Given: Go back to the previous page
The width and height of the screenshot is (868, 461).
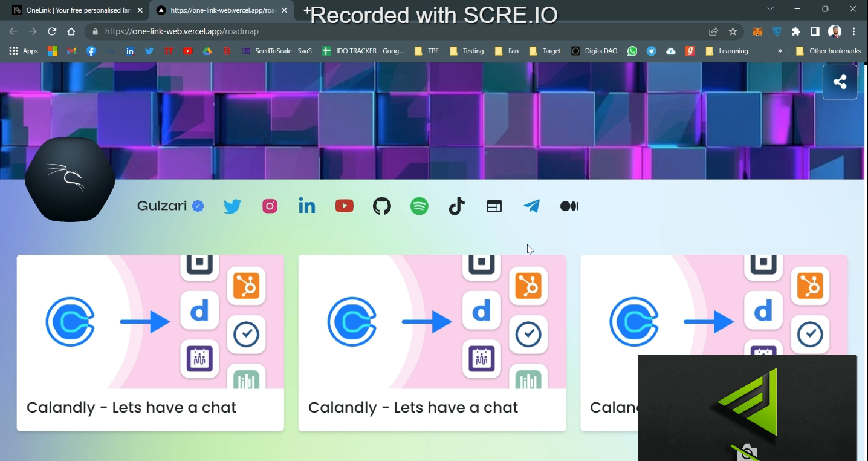Looking at the screenshot, I should tap(13, 31).
